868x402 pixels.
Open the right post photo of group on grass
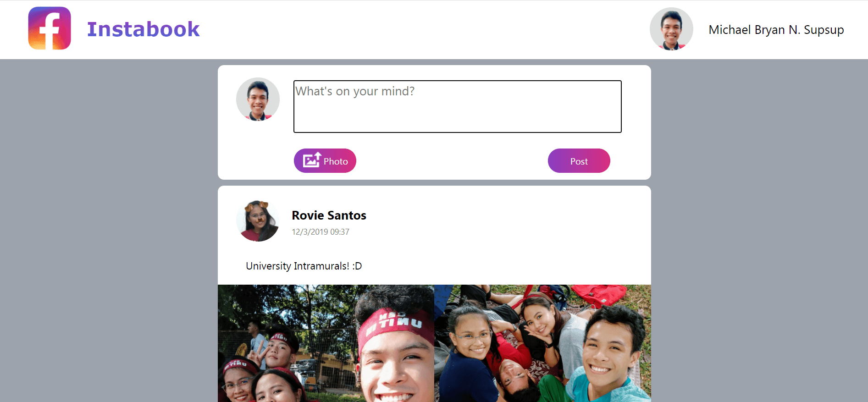[x=542, y=343]
